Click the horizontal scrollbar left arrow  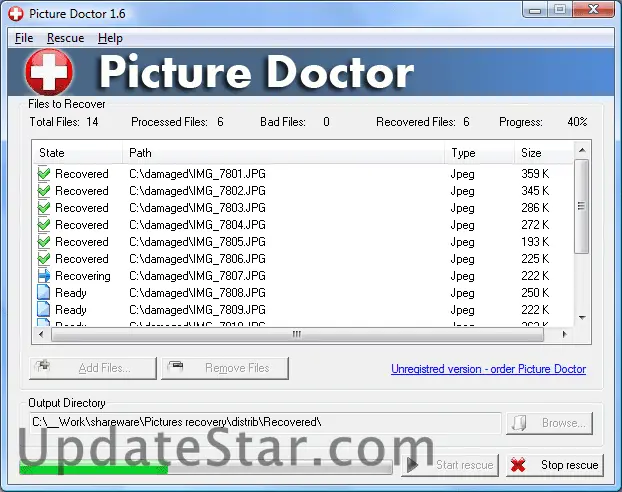point(41,334)
